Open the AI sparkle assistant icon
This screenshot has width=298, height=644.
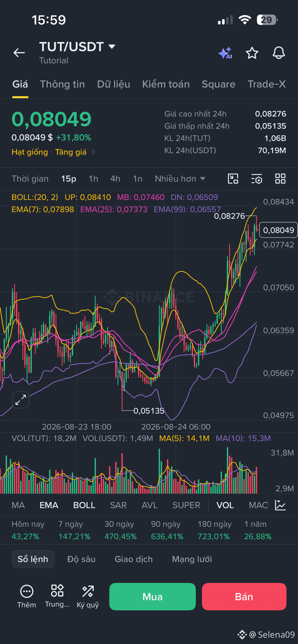[225, 53]
